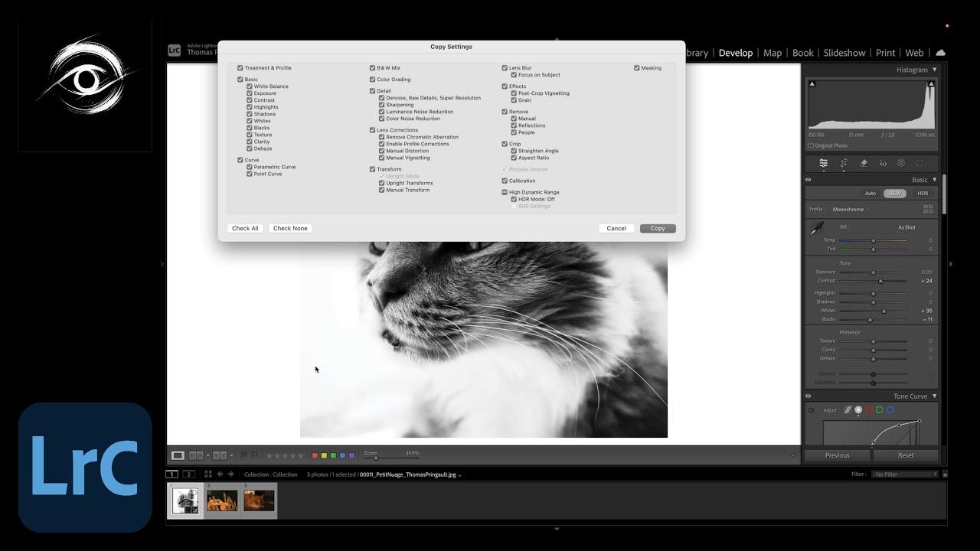Click the Zoom slider handle

click(x=375, y=458)
